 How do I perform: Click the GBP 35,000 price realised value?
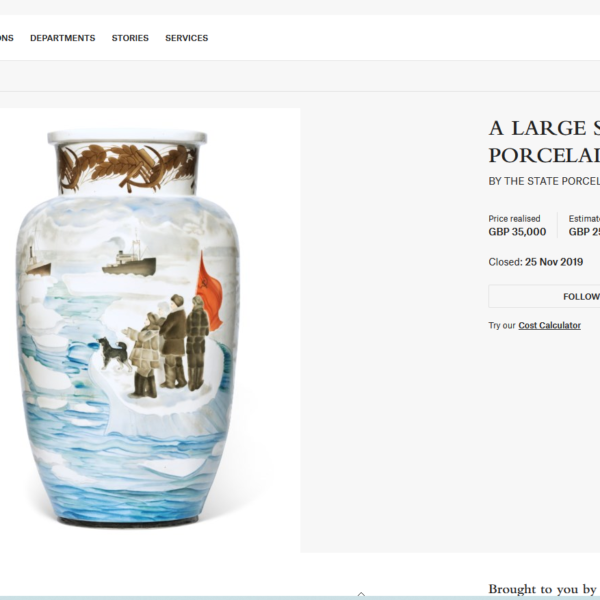517,232
